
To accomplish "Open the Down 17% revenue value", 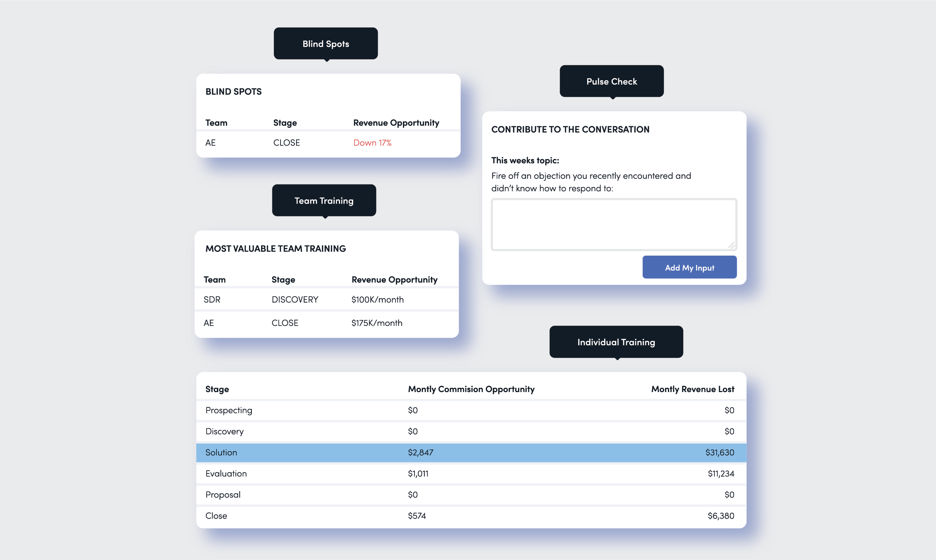I will (x=372, y=142).
